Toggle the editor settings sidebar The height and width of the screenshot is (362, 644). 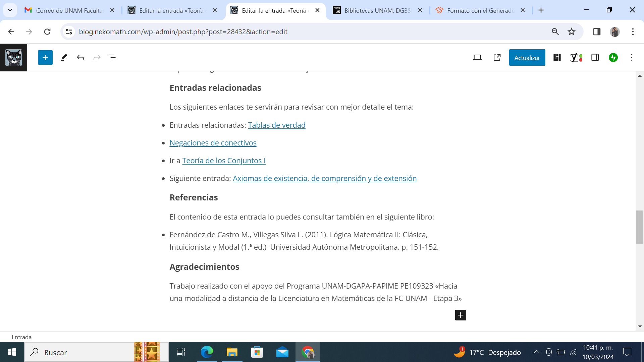[x=595, y=58]
